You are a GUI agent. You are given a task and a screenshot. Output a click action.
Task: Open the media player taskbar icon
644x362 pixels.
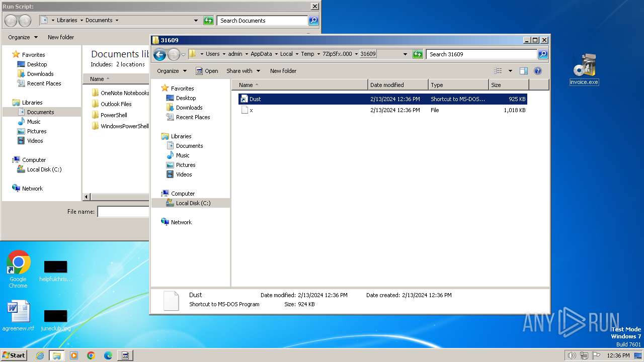tap(74, 355)
